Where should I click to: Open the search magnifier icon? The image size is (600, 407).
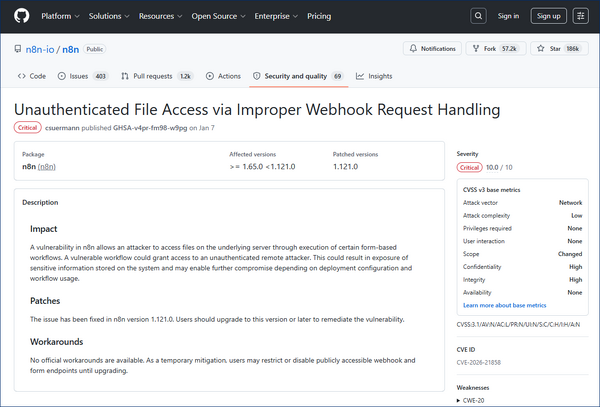click(479, 16)
